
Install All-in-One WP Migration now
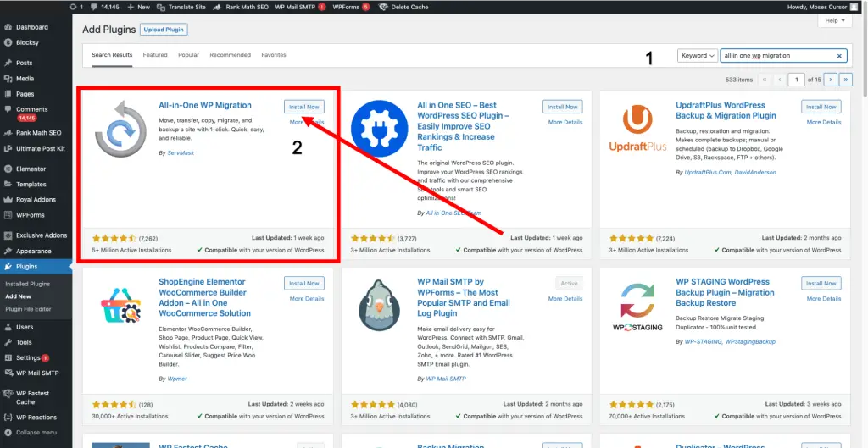[x=304, y=107]
